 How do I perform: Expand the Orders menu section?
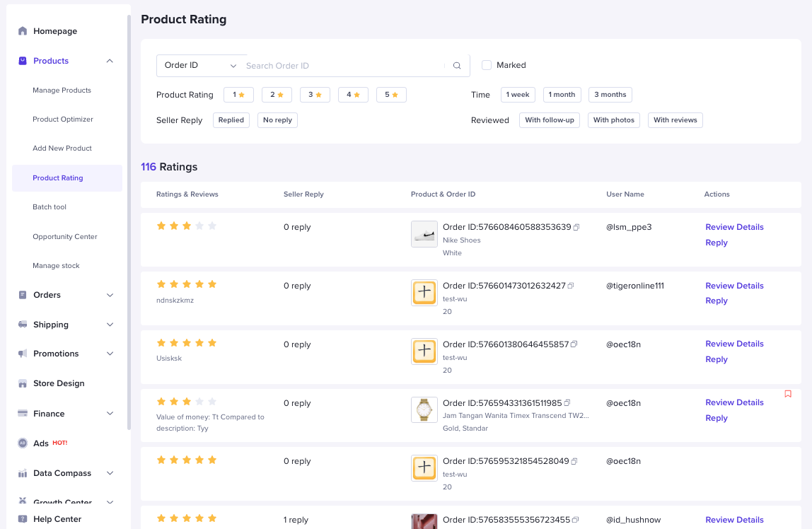tap(110, 295)
